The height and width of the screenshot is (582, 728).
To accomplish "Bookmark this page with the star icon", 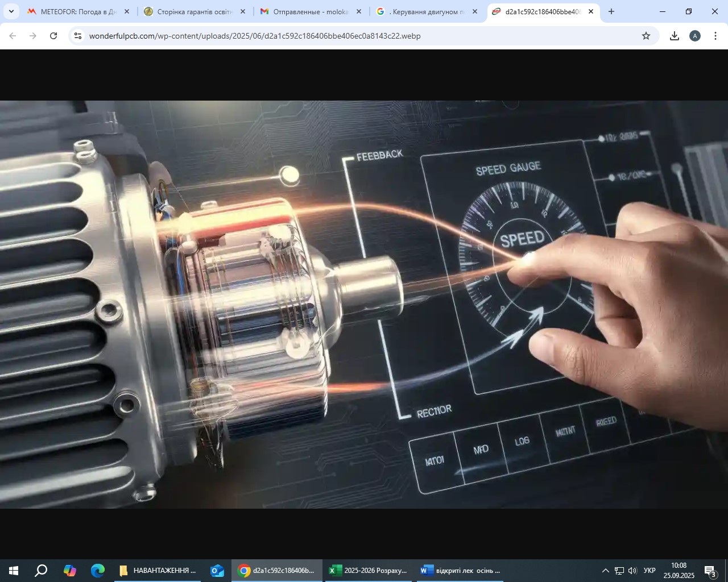I will click(x=646, y=36).
